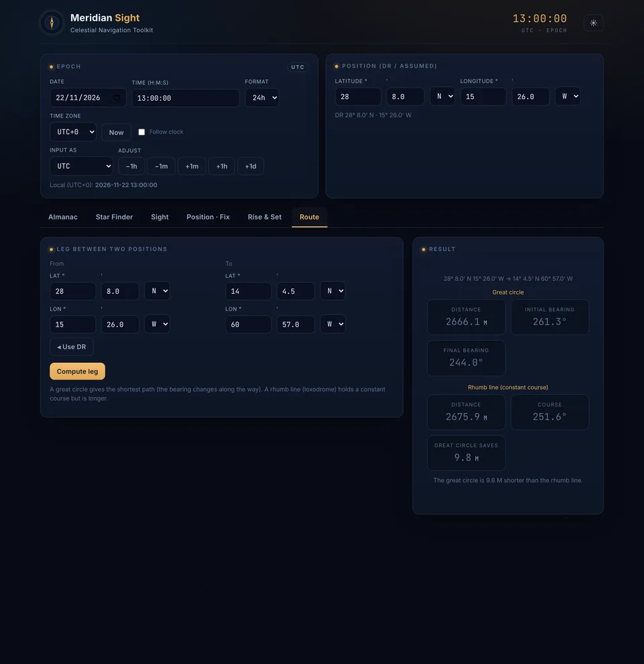
Task: Select the Position · Fix tab
Action: 208,217
